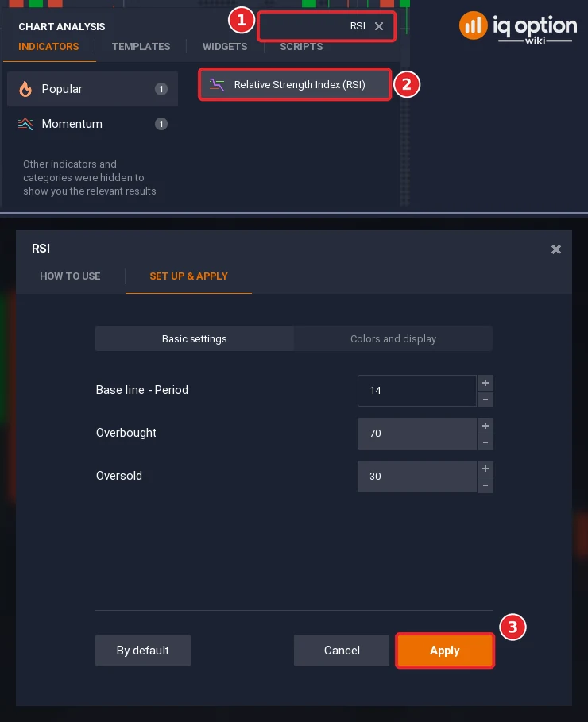Select the Colors and display section

393,339
